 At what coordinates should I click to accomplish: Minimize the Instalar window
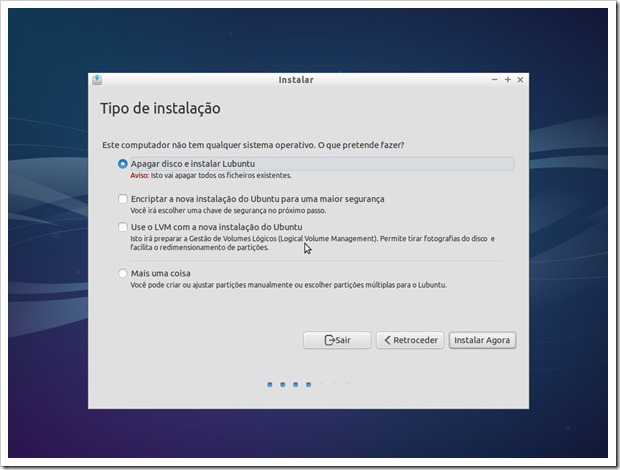pos(494,79)
